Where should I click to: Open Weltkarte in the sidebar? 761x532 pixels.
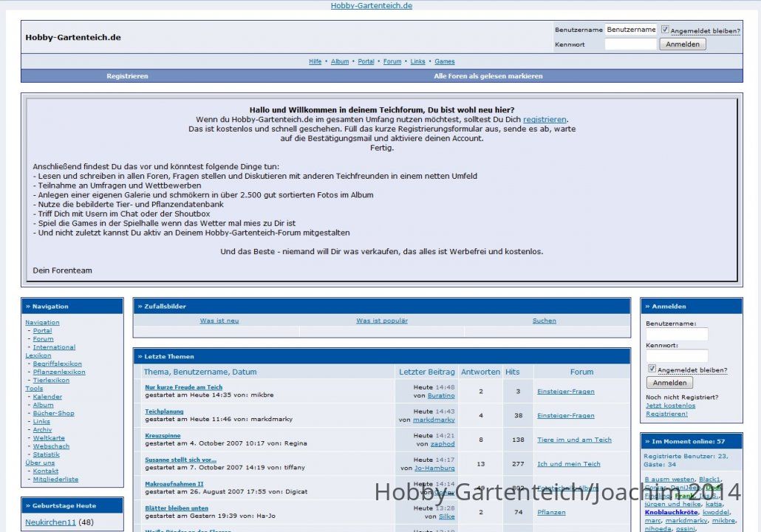49,438
